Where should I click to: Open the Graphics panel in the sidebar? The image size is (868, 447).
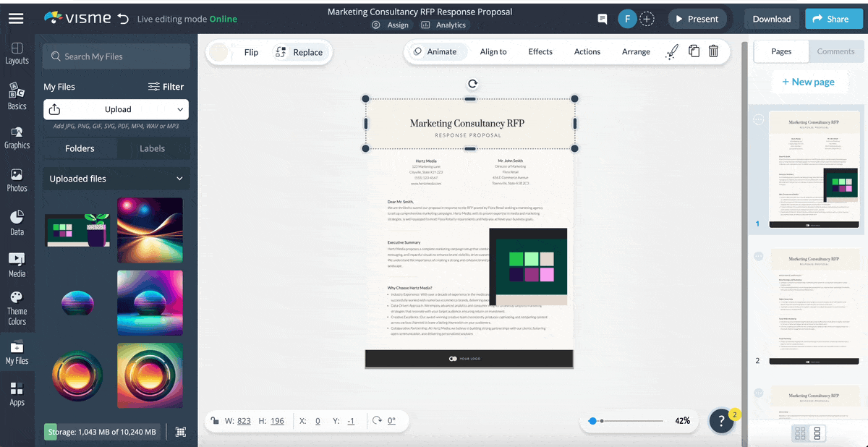(x=17, y=137)
